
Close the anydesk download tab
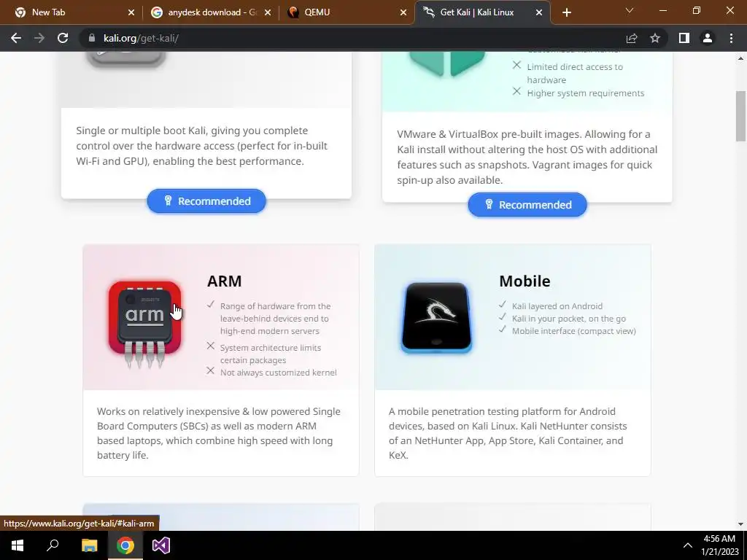click(268, 12)
